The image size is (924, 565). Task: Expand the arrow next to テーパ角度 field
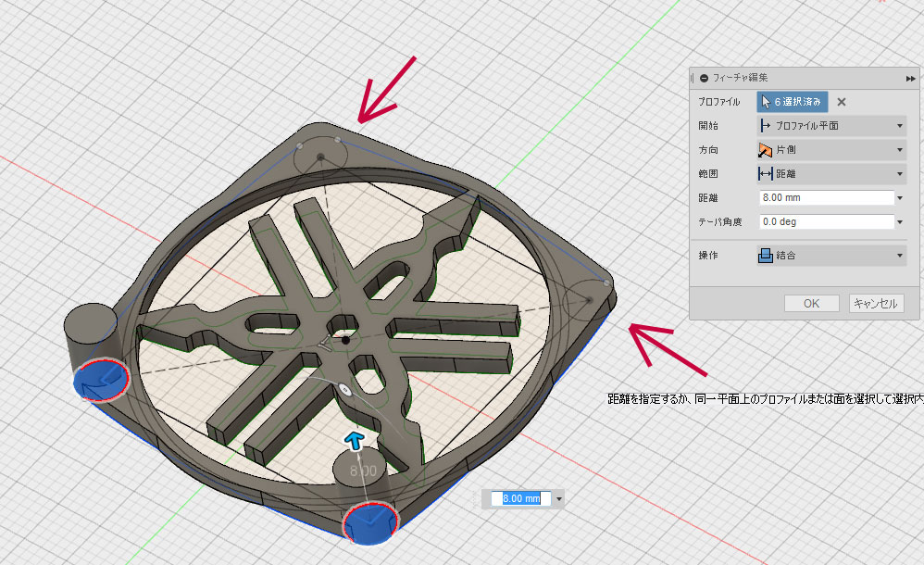pyautogui.click(x=900, y=222)
